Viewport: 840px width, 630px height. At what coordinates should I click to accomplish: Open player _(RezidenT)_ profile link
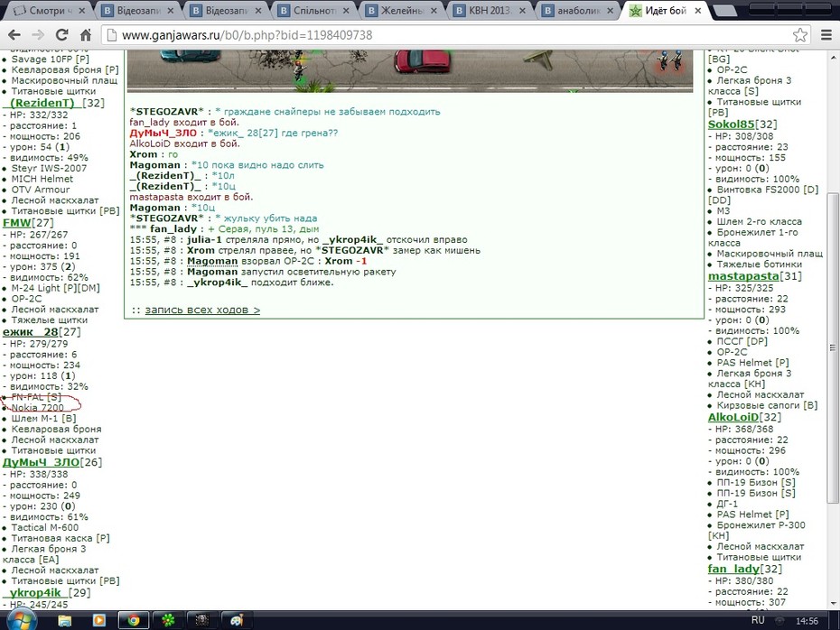[42, 103]
